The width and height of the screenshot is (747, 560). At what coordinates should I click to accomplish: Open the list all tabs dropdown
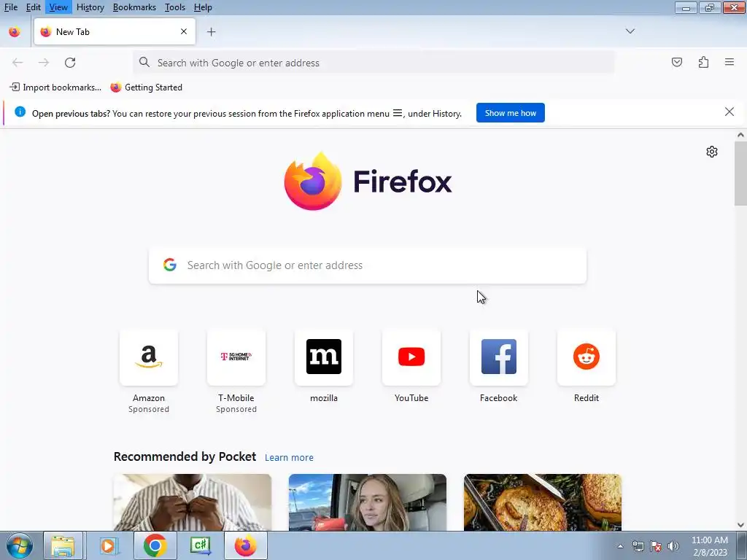[x=630, y=31]
